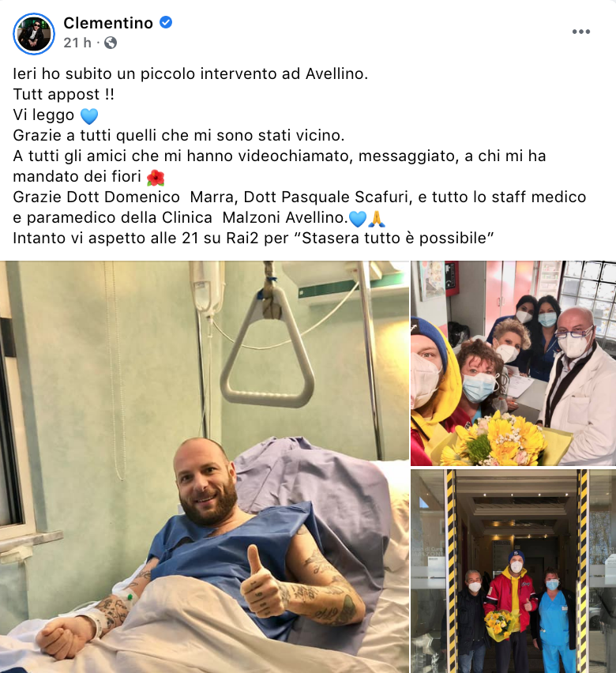Screen dimensions: 616x673
Task: Open the hospital bed thumbs-up photo
Action: tap(205, 467)
